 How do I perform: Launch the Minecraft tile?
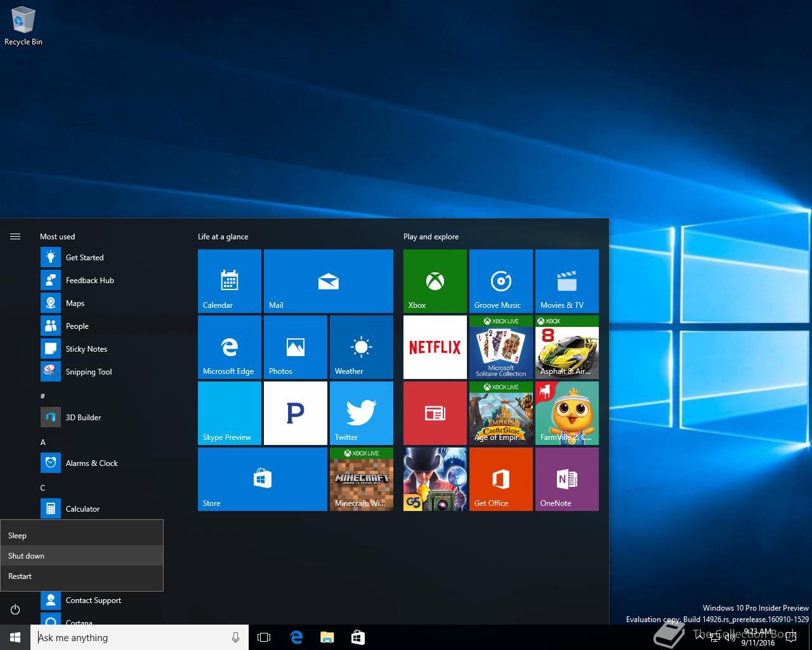click(x=362, y=479)
